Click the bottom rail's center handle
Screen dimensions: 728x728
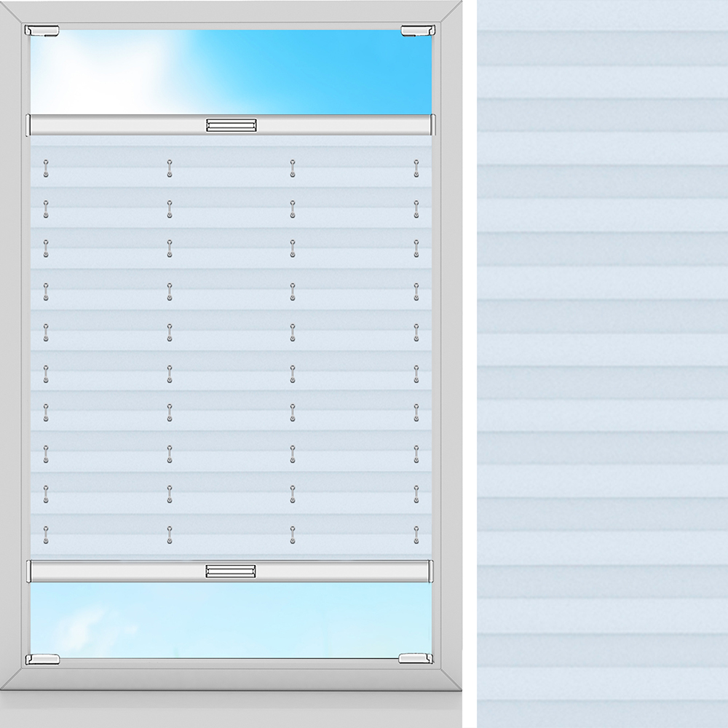point(231,571)
